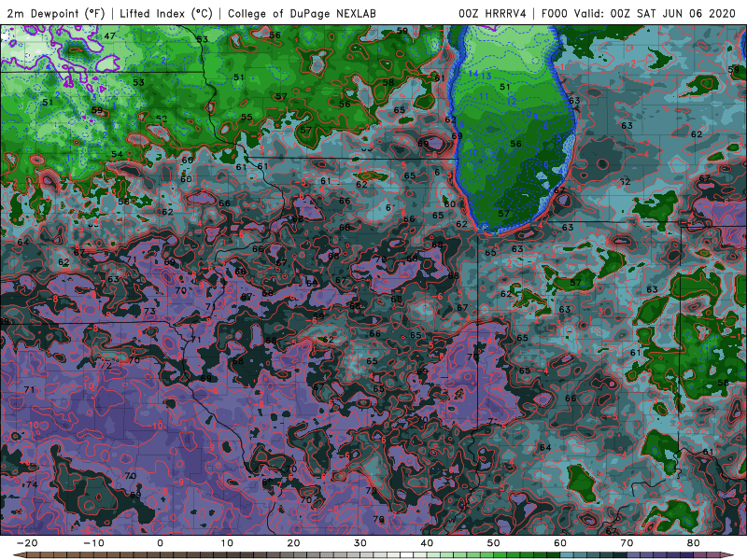The image size is (747, 560).
Task: Select 'College of DuPage NEXLAB' header text
Action: [x=302, y=13]
